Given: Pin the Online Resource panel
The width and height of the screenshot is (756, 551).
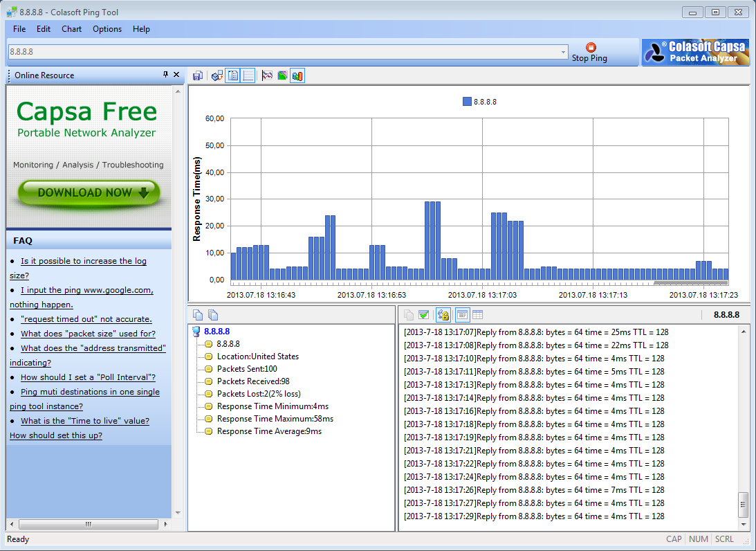Looking at the screenshot, I should pos(165,74).
